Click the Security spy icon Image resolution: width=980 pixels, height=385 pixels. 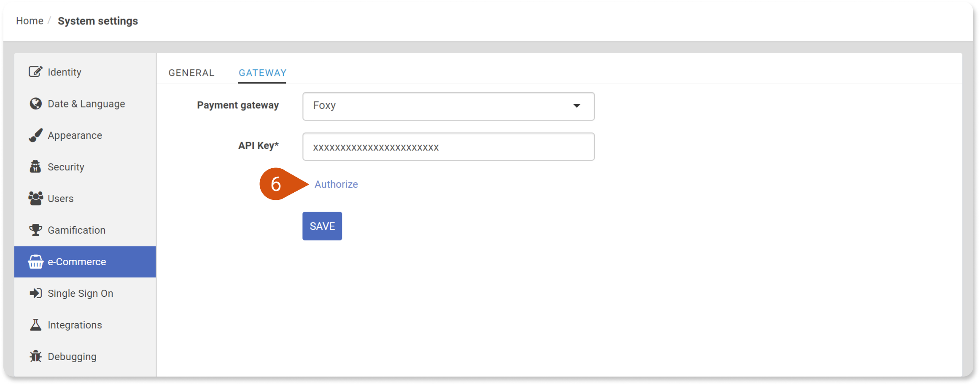pyautogui.click(x=35, y=167)
